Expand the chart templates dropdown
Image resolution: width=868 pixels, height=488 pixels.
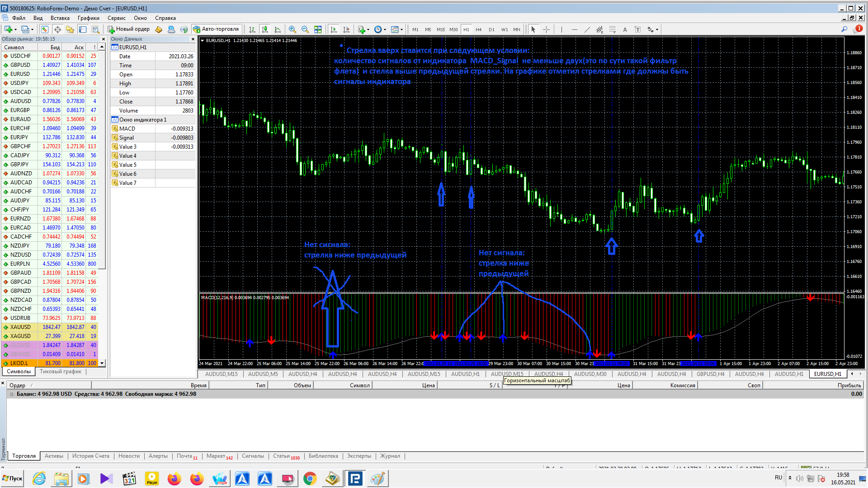point(401,29)
